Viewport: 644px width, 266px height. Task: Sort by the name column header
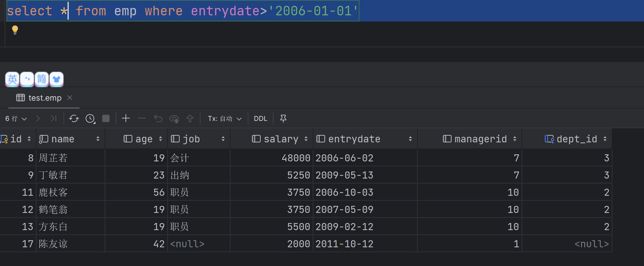(71, 139)
